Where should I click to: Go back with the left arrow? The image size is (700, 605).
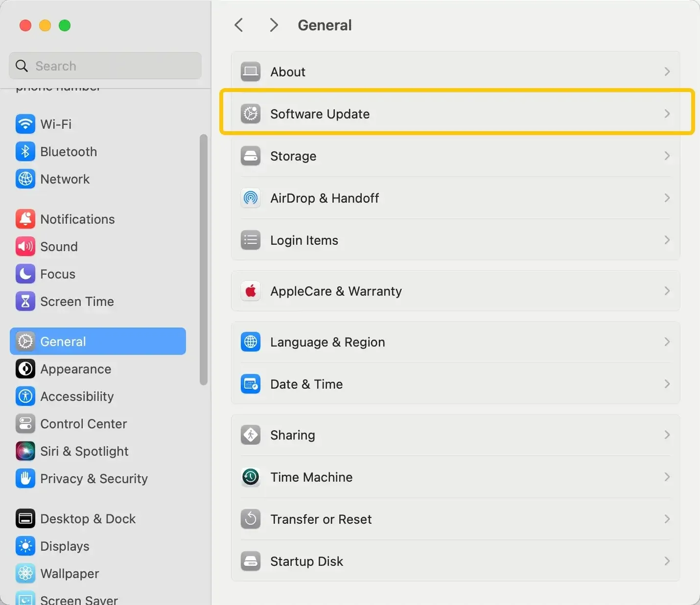(x=239, y=25)
